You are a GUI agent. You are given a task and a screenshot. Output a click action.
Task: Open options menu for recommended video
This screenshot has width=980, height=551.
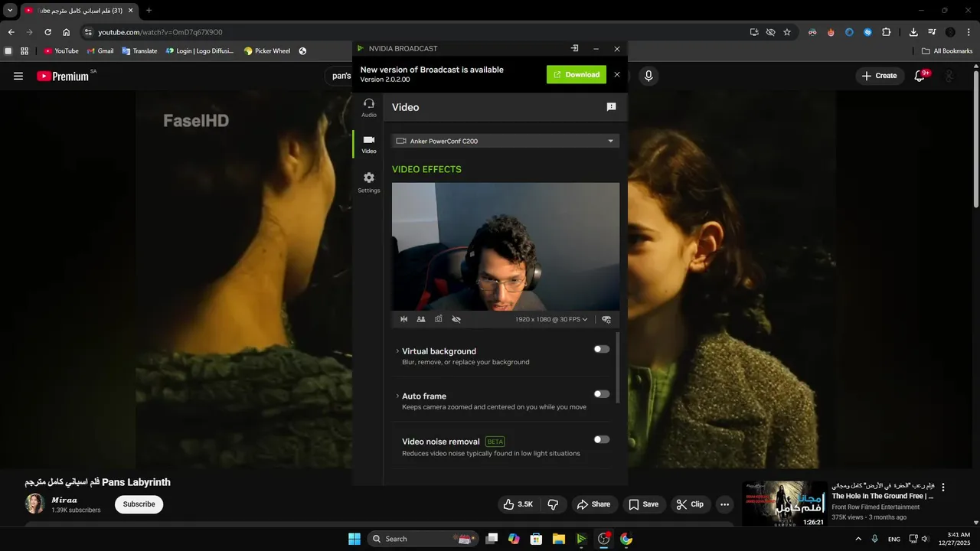coord(943,487)
